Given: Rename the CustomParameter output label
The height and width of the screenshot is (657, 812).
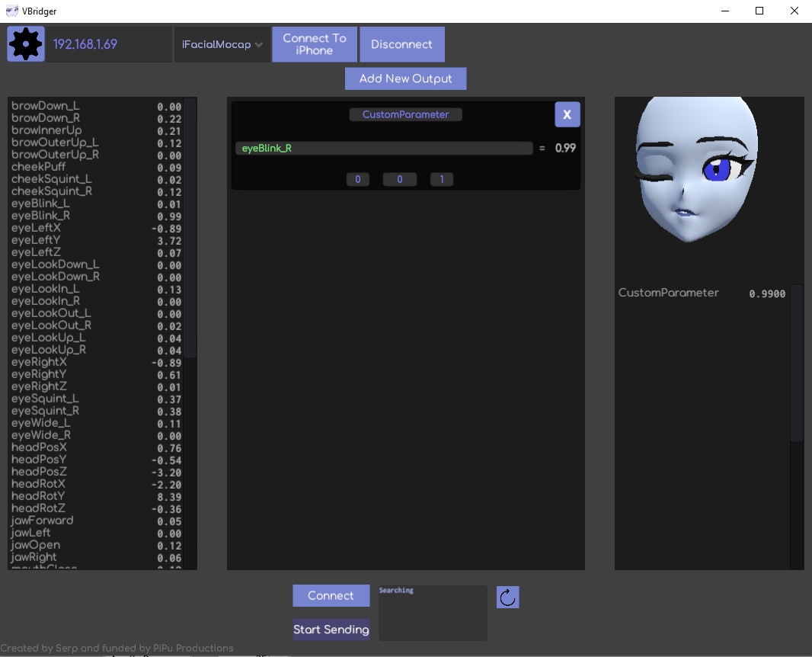Looking at the screenshot, I should tap(405, 114).
